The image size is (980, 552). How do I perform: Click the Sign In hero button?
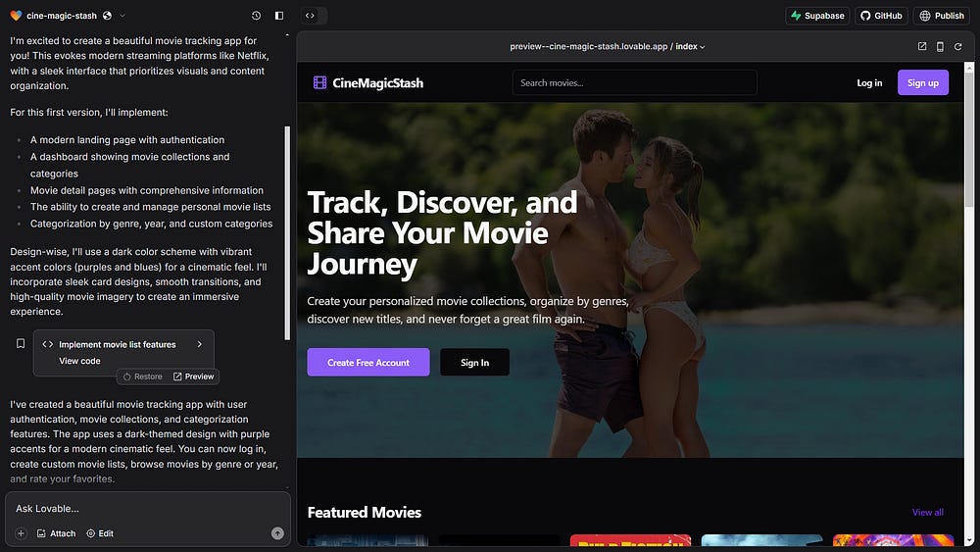pyautogui.click(x=475, y=363)
